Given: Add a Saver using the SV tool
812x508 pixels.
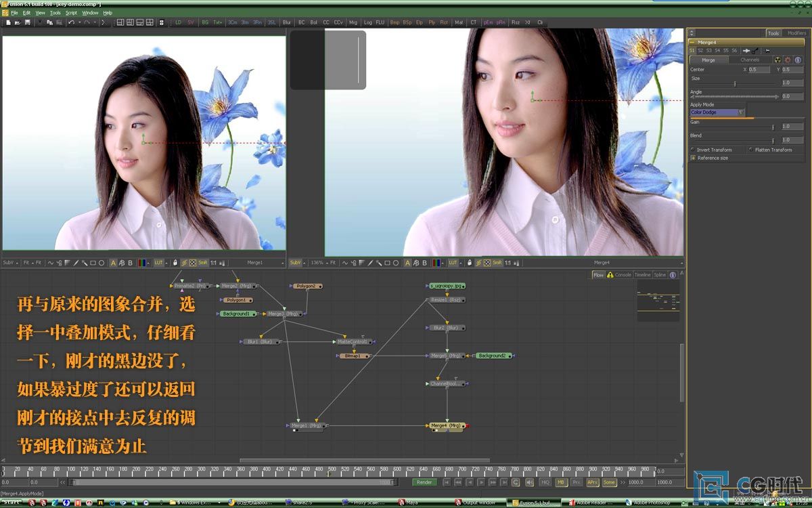Looking at the screenshot, I should tap(190, 22).
